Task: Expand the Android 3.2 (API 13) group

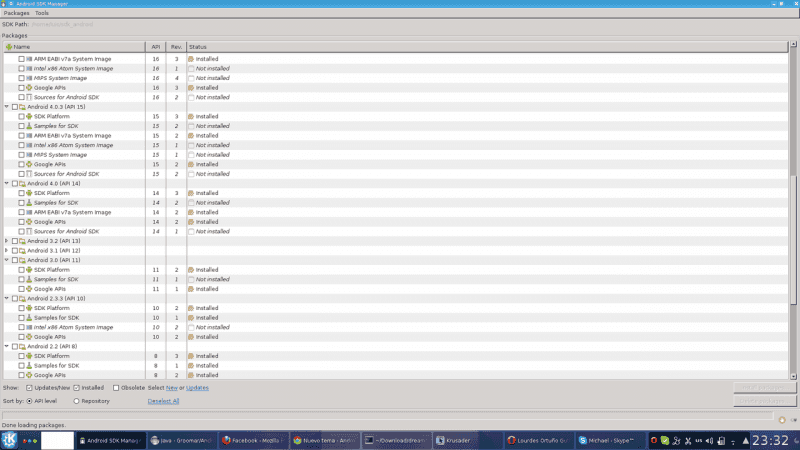Action: 7,241
